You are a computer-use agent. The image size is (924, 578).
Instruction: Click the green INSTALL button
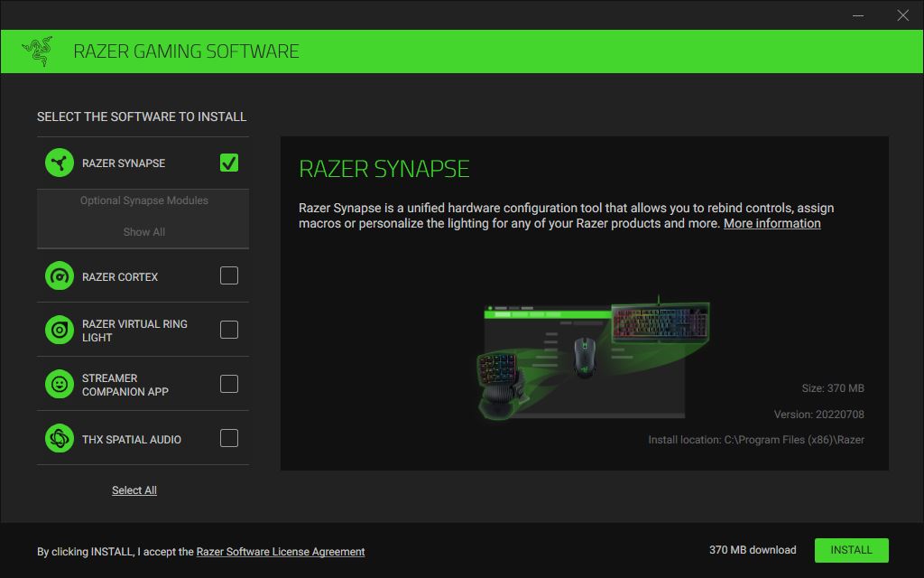[x=852, y=550]
